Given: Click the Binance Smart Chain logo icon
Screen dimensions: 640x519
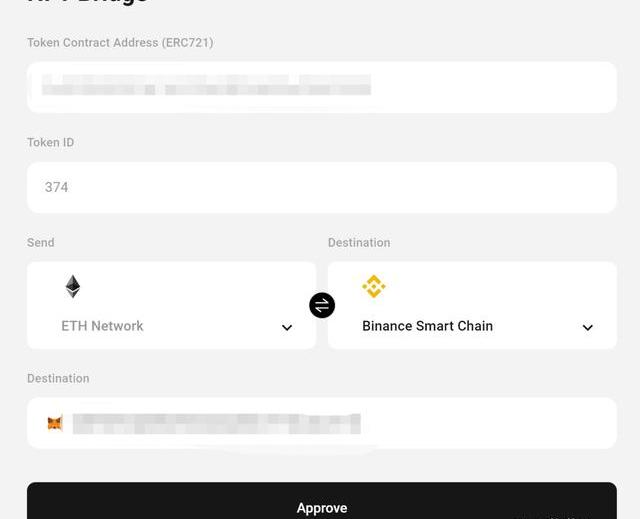Looking at the screenshot, I should [374, 287].
